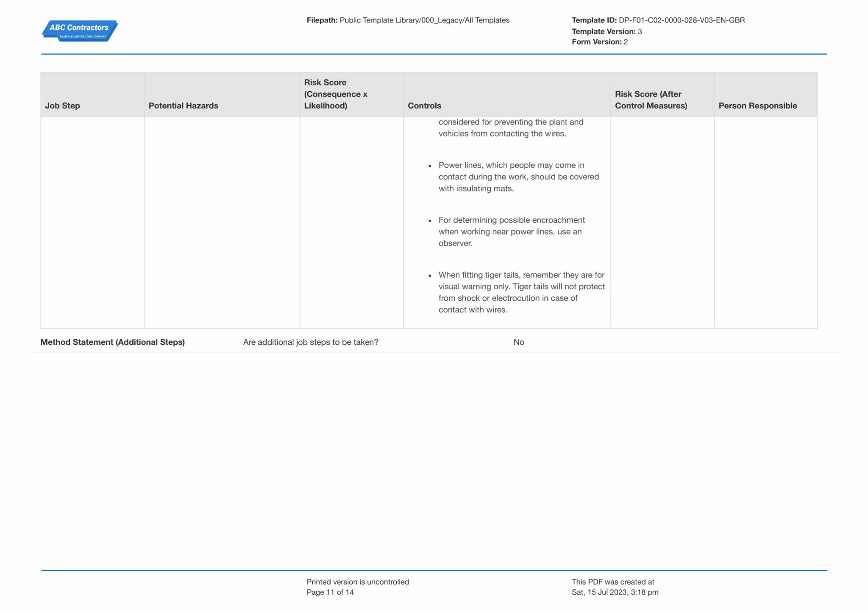This screenshot has width=868, height=613.
Task: Select Printed version is uncontrolled text
Action: (x=357, y=582)
